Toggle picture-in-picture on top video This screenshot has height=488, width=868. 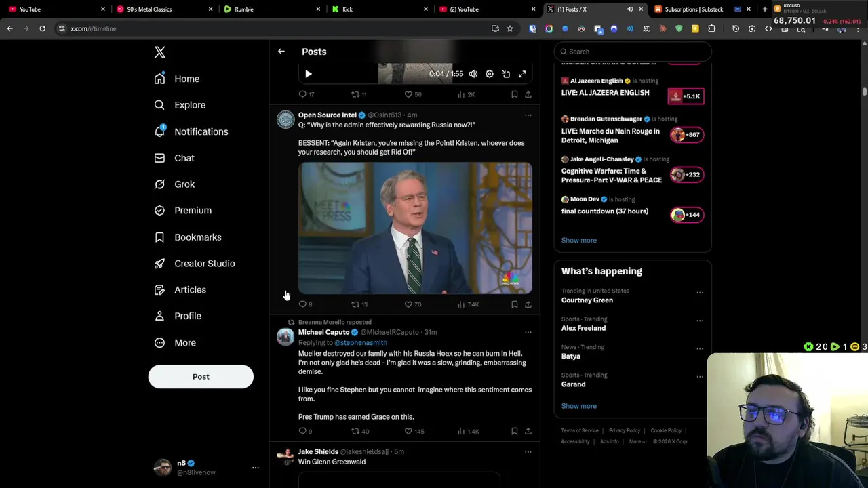click(506, 74)
